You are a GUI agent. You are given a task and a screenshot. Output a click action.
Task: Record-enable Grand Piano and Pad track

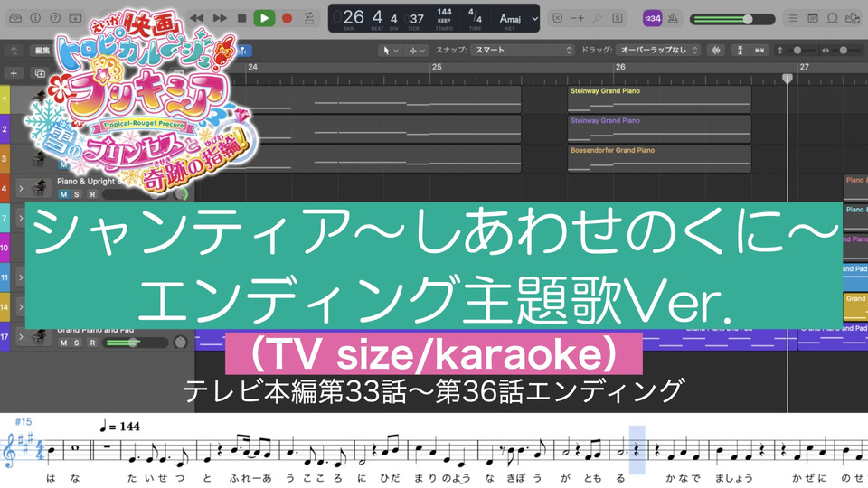(92, 343)
